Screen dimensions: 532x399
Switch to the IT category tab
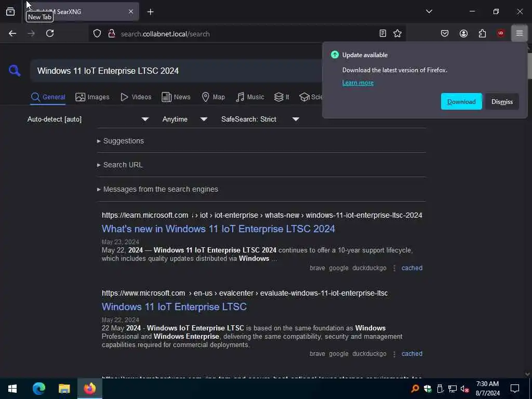pyautogui.click(x=282, y=97)
